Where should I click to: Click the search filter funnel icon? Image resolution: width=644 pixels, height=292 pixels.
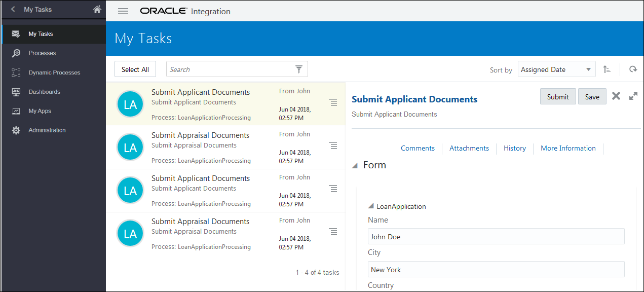(299, 69)
